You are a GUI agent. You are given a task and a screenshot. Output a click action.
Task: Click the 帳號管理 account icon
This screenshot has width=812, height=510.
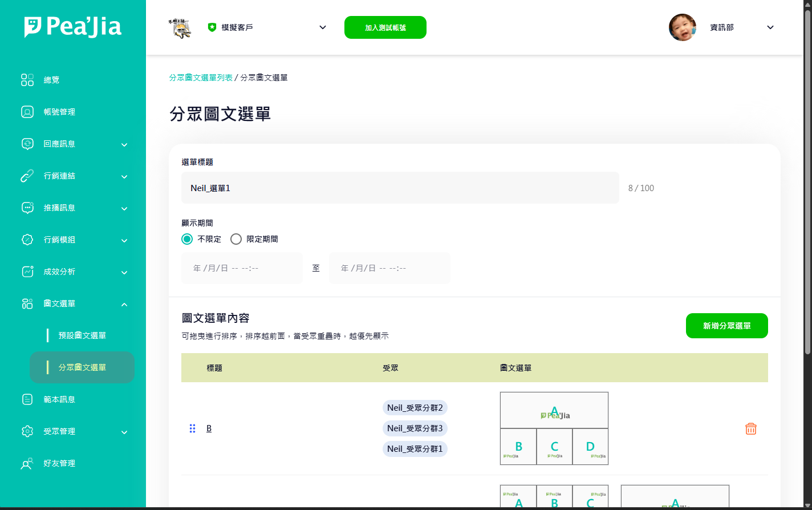27,112
